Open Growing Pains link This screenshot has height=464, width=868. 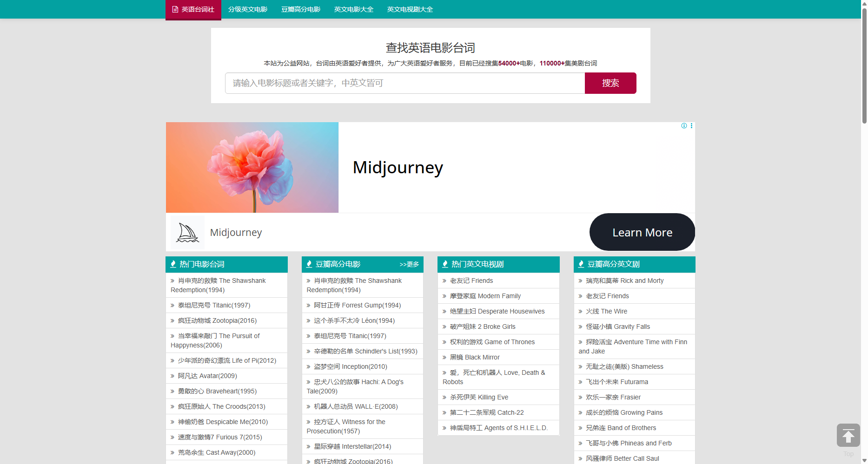(624, 412)
